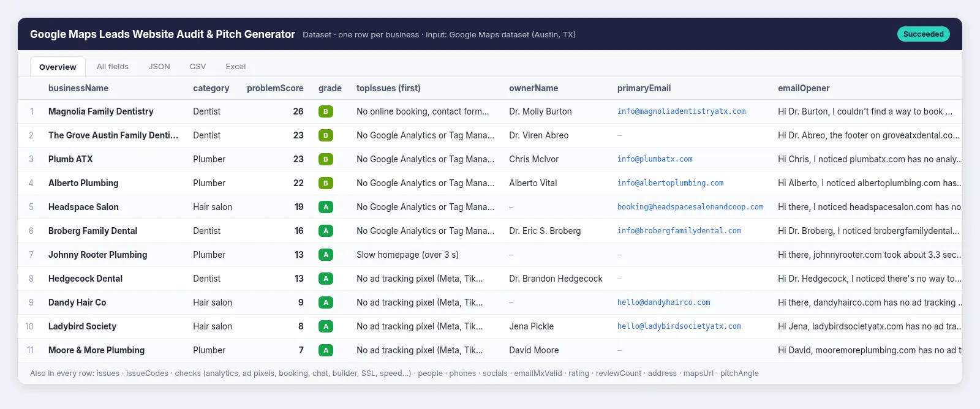The image size is (980, 409).
Task: Click owner name Dr. Eric S. Broberg
Action: 545,231
